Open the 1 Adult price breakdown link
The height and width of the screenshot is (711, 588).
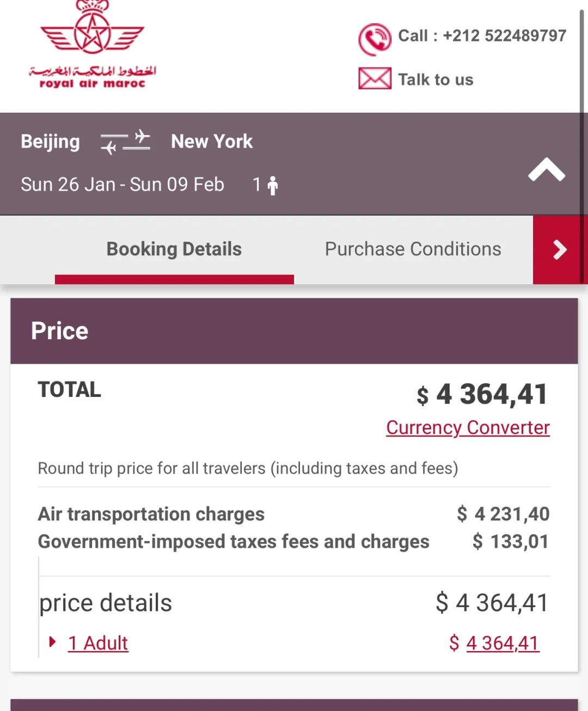(x=98, y=643)
